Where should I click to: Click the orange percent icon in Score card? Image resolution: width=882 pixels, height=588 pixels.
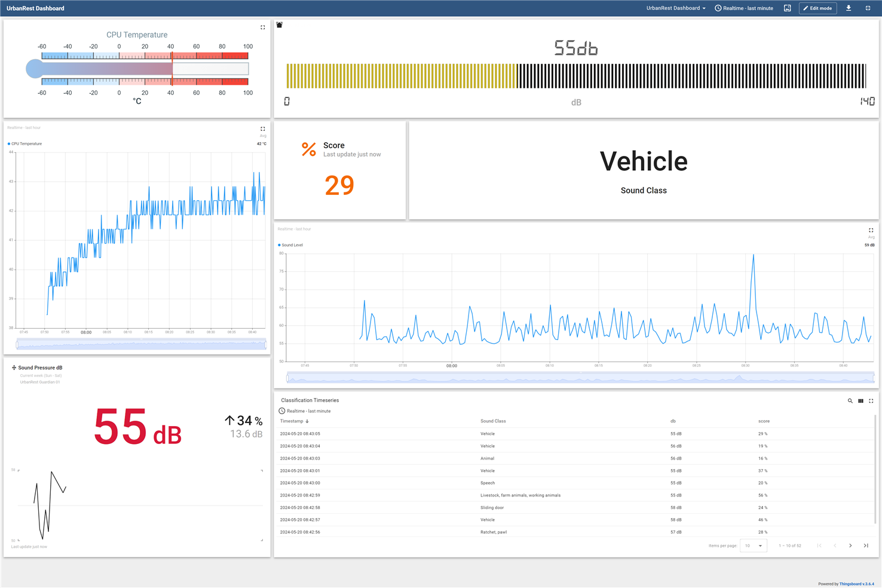coord(308,149)
